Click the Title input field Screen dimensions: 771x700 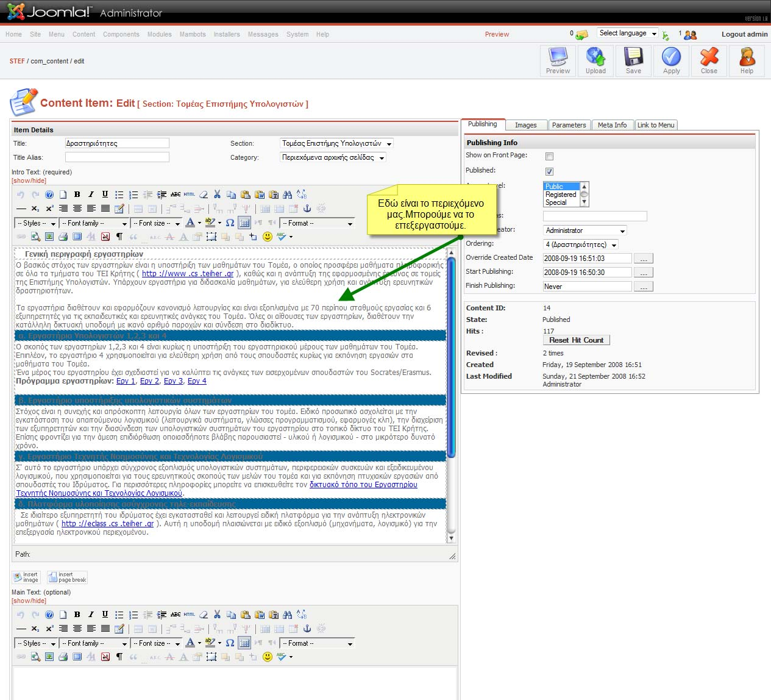pos(117,143)
